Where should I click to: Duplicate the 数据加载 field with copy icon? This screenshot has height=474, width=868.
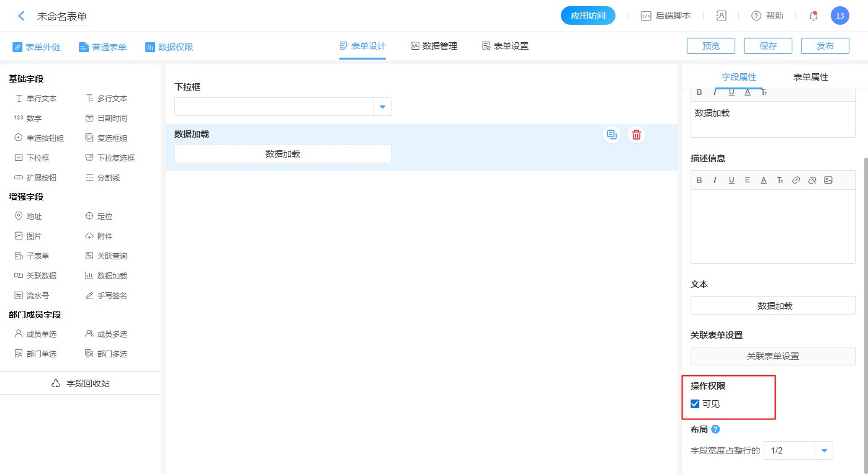click(612, 135)
